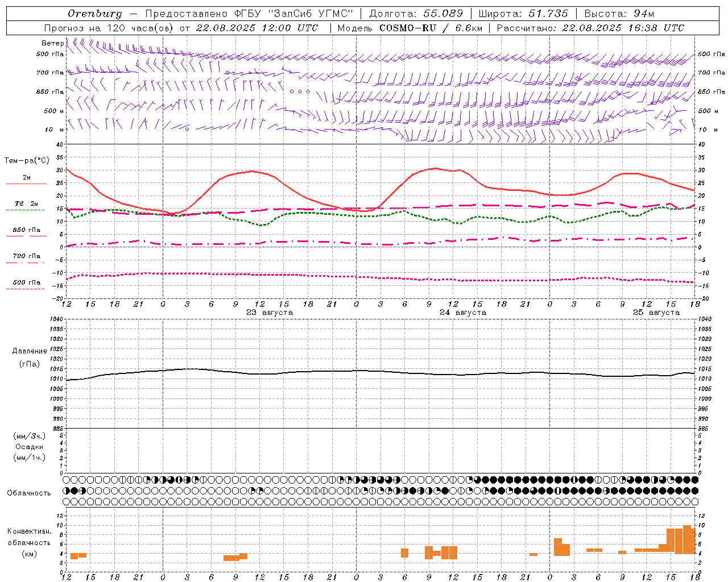
Task: Click the "Td 2м" dew point legend entry
Action: coord(26,203)
